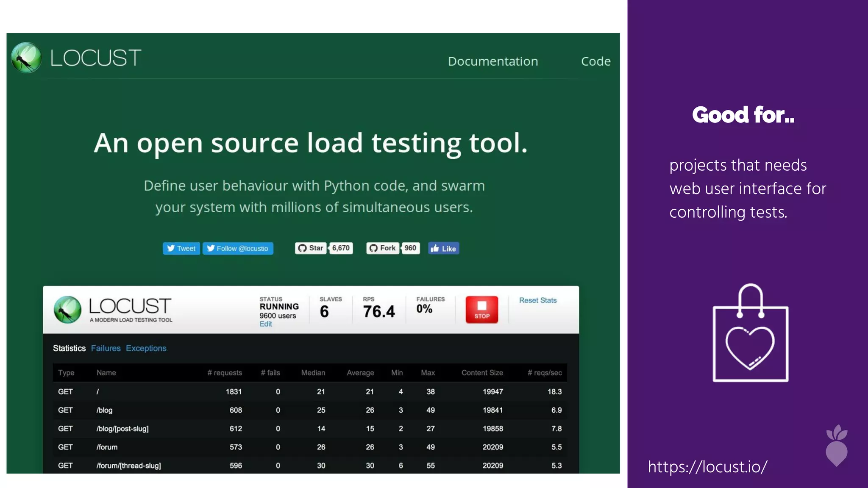Screen dimensions: 868x488
Task: Click the GitHub octocat icon in Star
Action: [x=302, y=248]
